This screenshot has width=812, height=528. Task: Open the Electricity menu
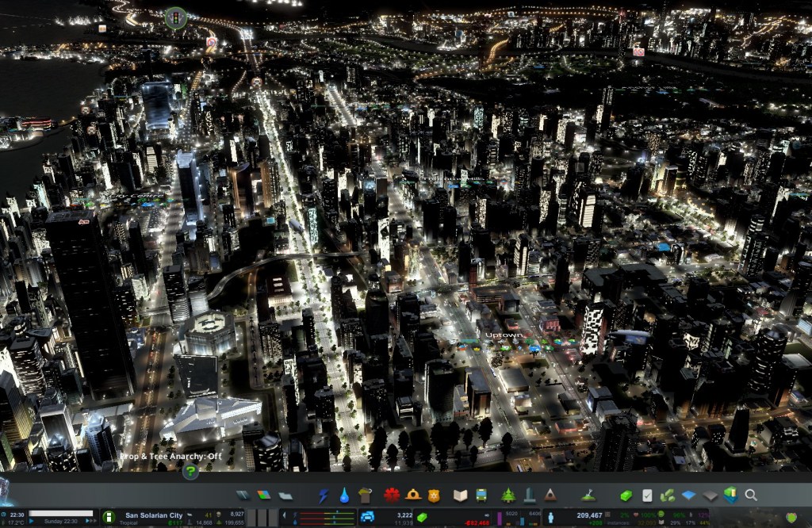324,495
